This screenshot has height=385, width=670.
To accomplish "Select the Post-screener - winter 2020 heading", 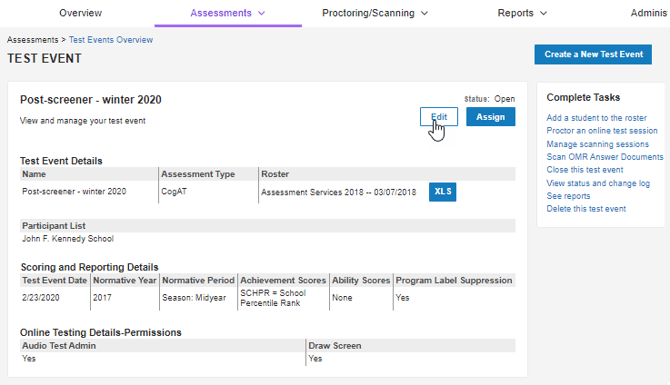I will pyautogui.click(x=91, y=100).
